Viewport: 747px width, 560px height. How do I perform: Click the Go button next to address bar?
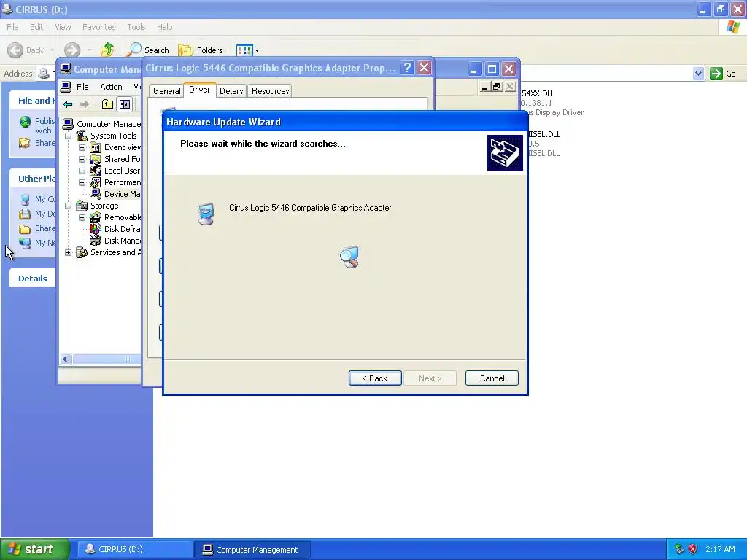click(723, 74)
